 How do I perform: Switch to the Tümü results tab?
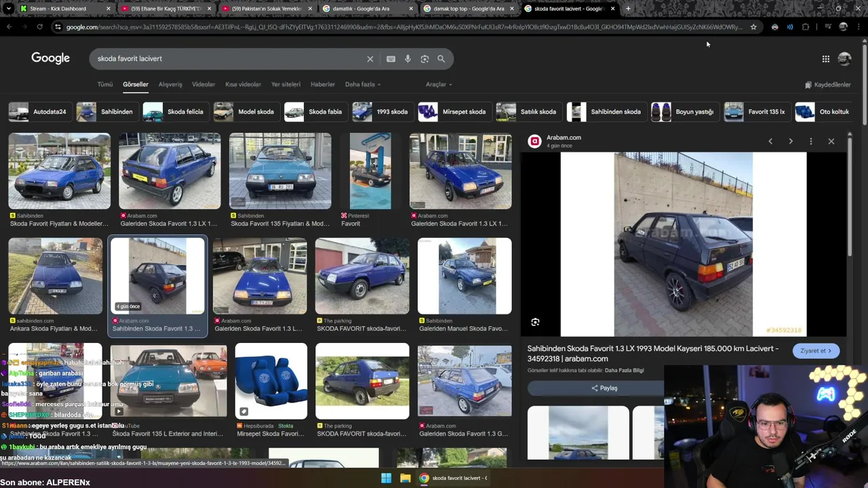pos(105,85)
